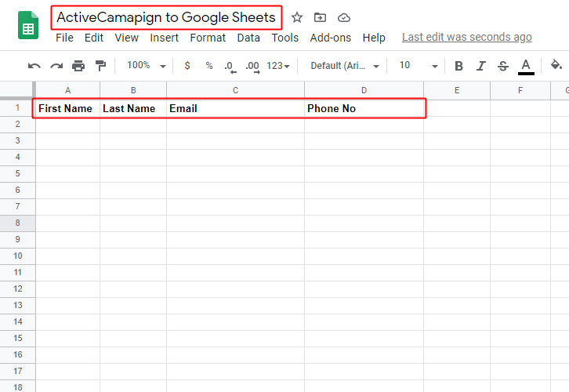Open the text color picker
This screenshot has width=569, height=392.
[526, 67]
